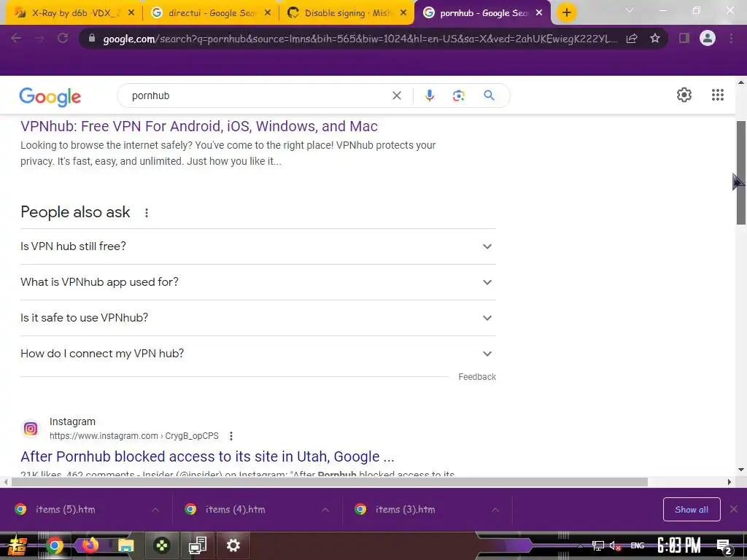
Task: Open Chrome from the taskbar
Action: 55,545
